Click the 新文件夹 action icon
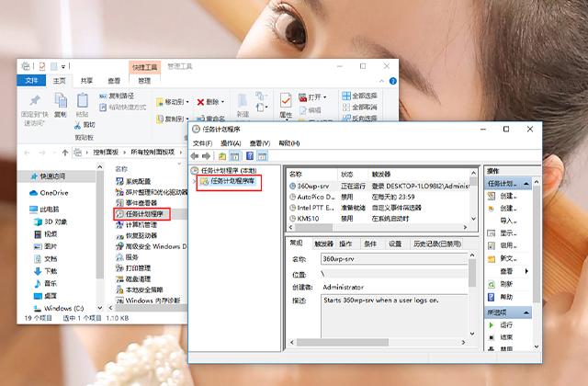This screenshot has width=588, height=386. 492,258
